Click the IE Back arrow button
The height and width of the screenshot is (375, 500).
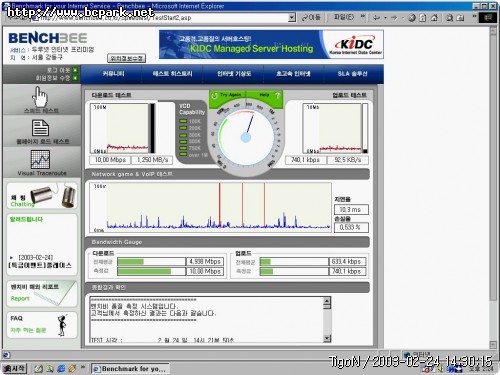tap(376, 17)
